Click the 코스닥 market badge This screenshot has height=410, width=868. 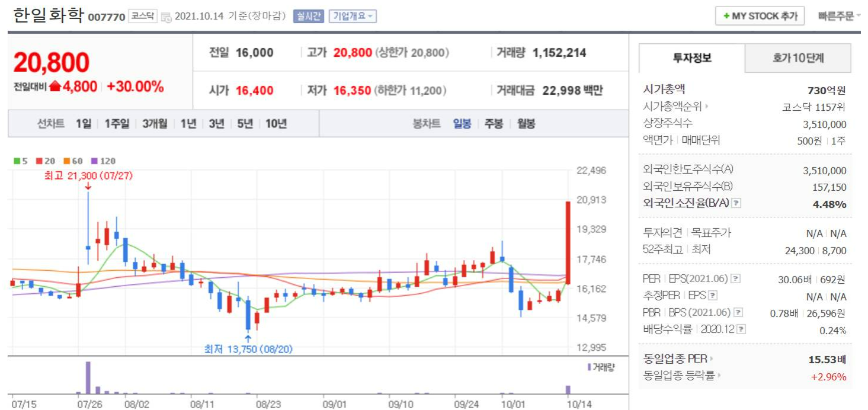tap(143, 16)
